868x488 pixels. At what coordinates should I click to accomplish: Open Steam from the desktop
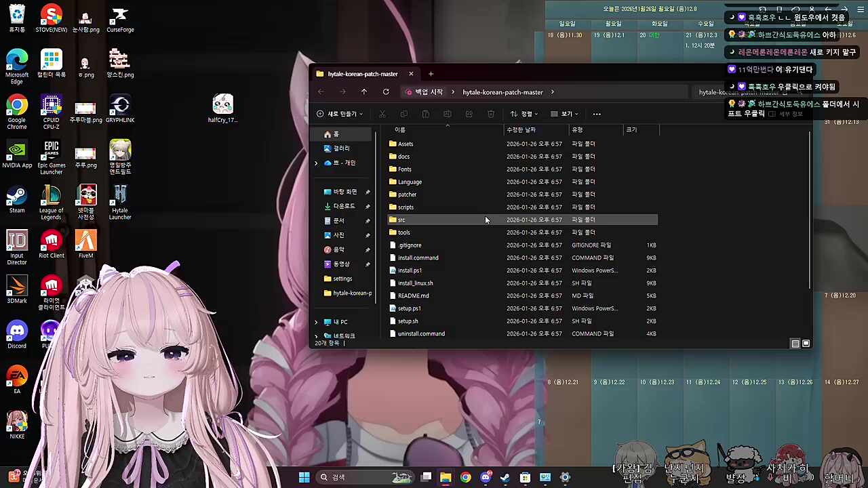[17, 200]
